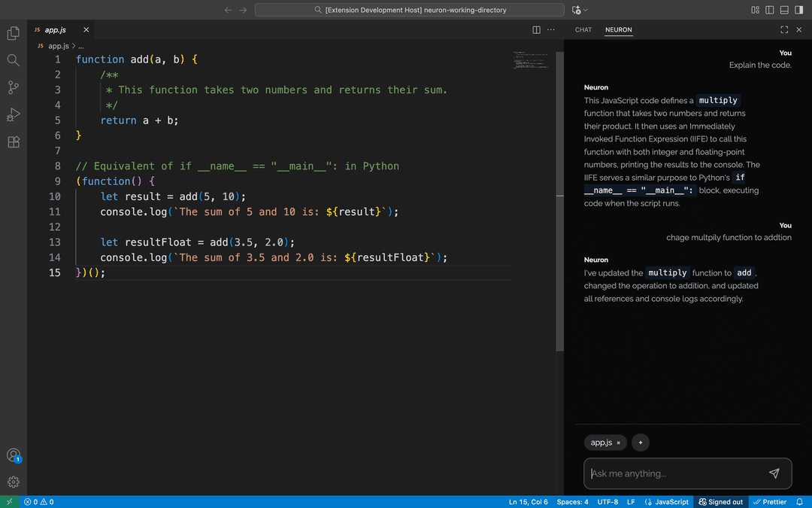The image size is (812, 508).
Task: Change JavaScript language mode in status bar
Action: click(x=667, y=502)
